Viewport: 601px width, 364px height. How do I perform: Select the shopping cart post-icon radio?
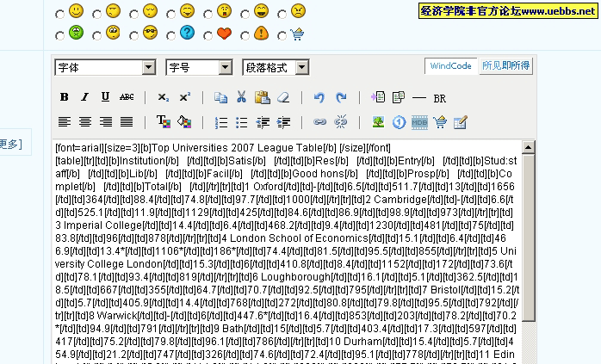click(282, 36)
